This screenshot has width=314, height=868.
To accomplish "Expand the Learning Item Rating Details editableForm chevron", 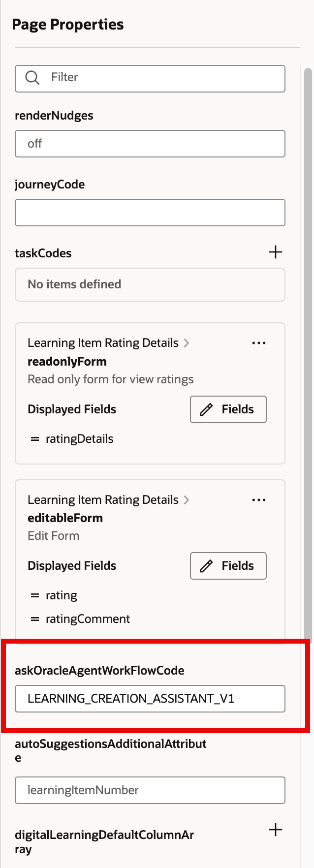I will coord(187,499).
